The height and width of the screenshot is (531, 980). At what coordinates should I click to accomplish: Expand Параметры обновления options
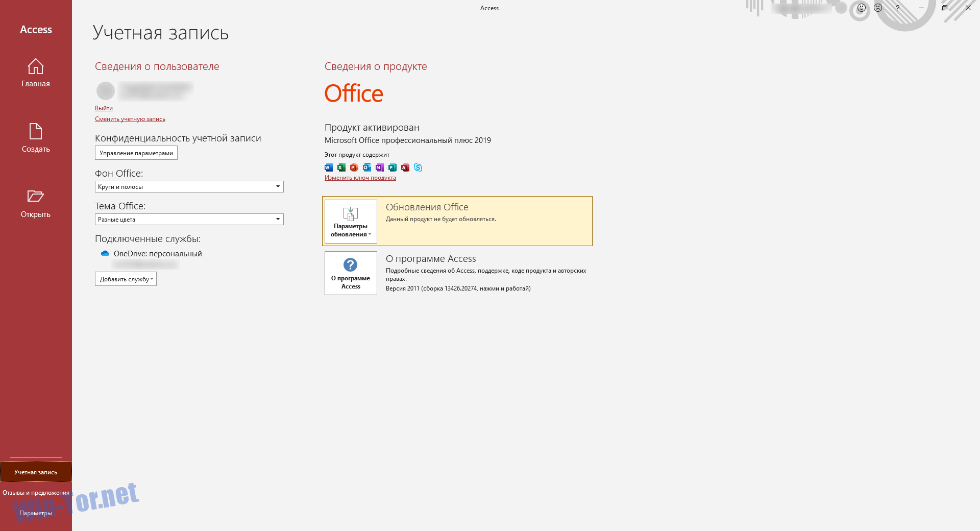(x=351, y=221)
